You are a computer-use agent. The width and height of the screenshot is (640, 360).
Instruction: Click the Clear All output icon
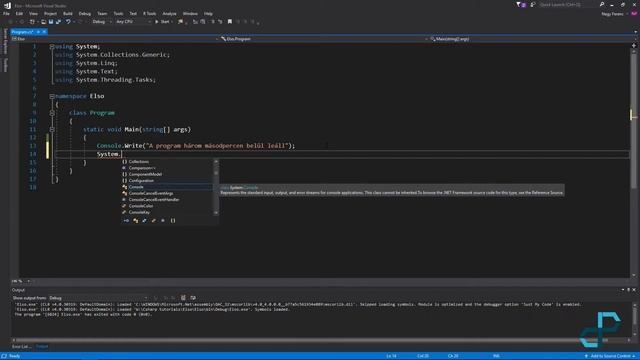pos(183,298)
